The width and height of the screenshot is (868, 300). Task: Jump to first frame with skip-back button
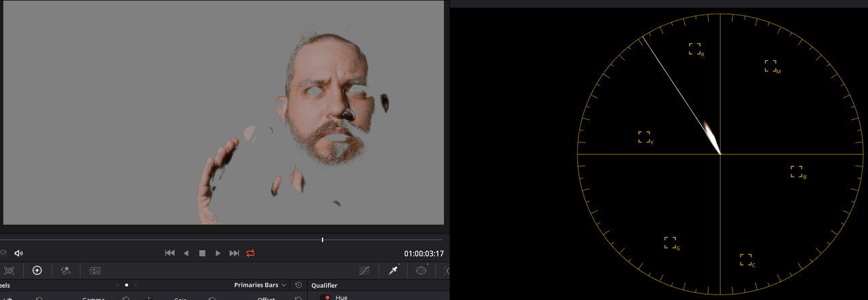pos(170,253)
